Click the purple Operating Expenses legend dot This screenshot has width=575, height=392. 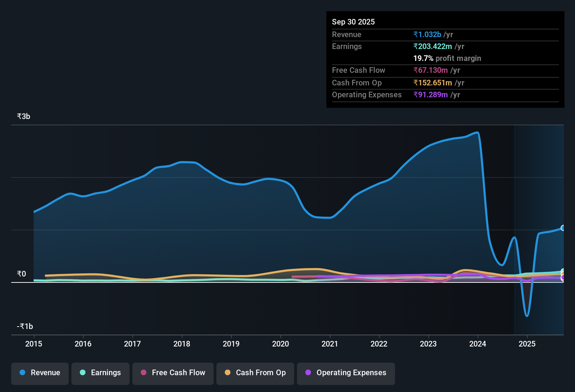click(308, 372)
